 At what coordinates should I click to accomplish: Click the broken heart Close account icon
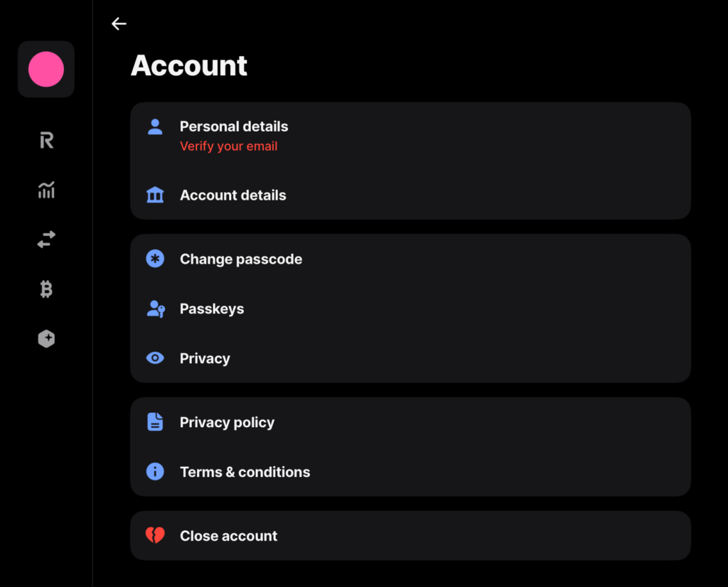point(155,535)
